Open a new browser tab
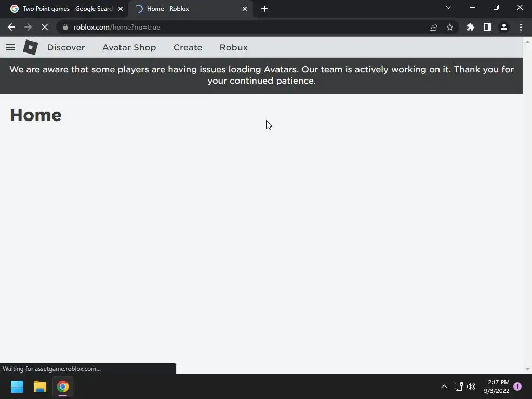Screen dimensions: 532x399 (x=264, y=9)
